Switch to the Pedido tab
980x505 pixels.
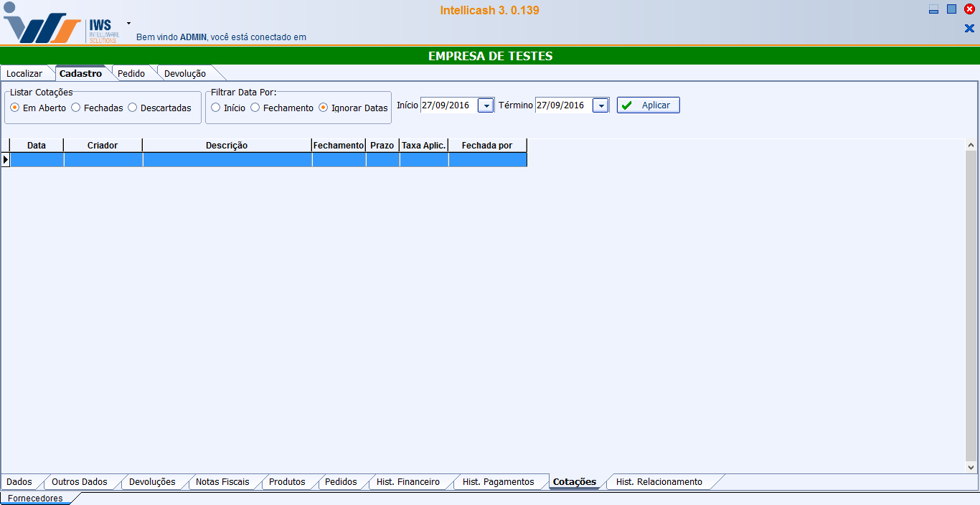pos(131,73)
